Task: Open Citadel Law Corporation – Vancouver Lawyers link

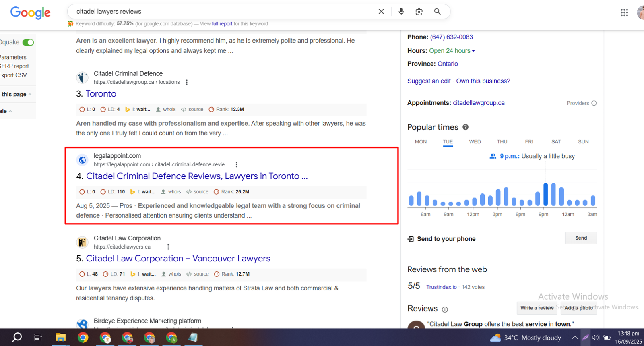Action: (178, 259)
